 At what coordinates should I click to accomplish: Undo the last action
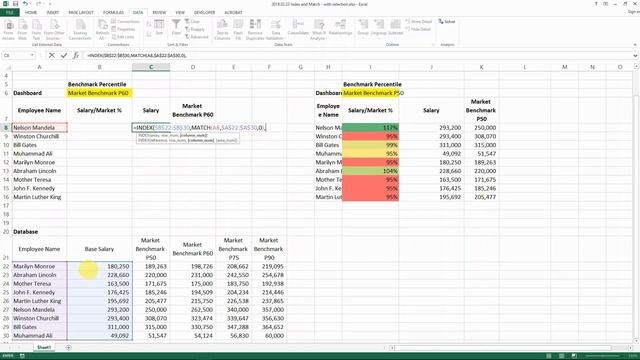(x=25, y=4)
